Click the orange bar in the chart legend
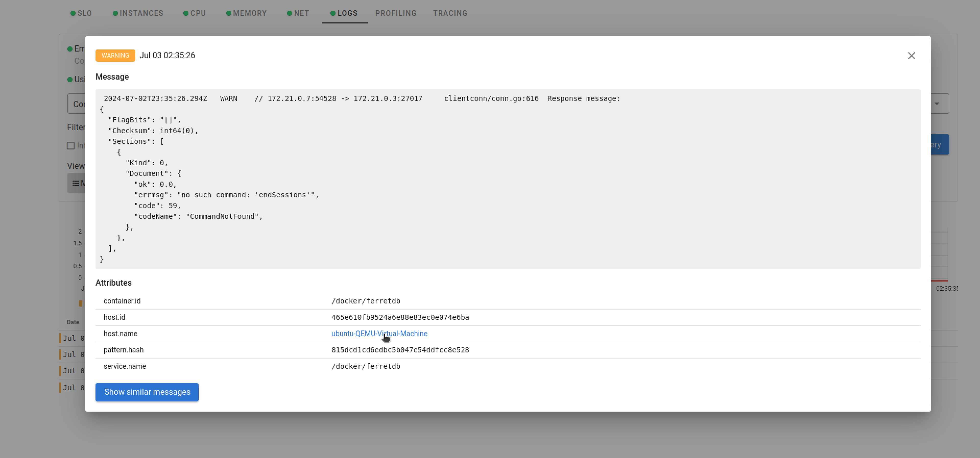980x458 pixels. (81, 303)
